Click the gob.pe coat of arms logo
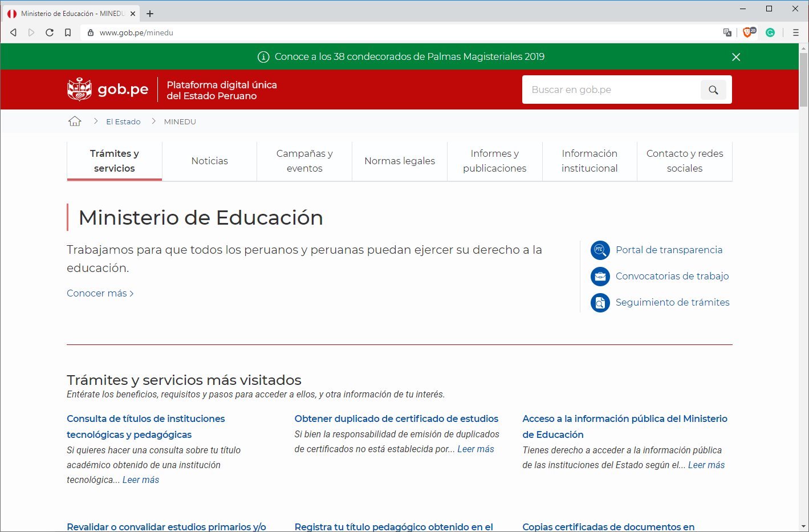This screenshot has width=809, height=532. (79, 90)
